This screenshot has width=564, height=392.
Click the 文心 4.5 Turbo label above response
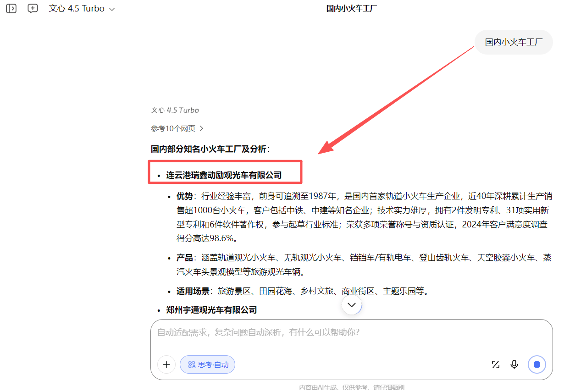point(175,110)
